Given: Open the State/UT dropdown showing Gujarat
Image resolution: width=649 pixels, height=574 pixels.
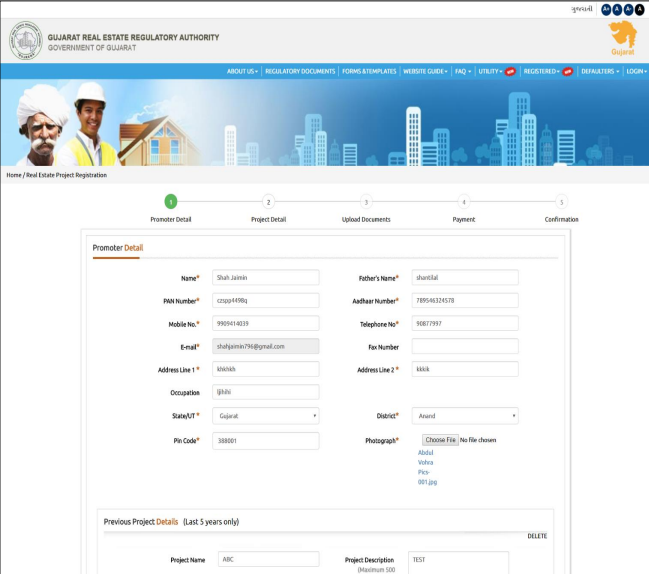Looking at the screenshot, I should 266,416.
